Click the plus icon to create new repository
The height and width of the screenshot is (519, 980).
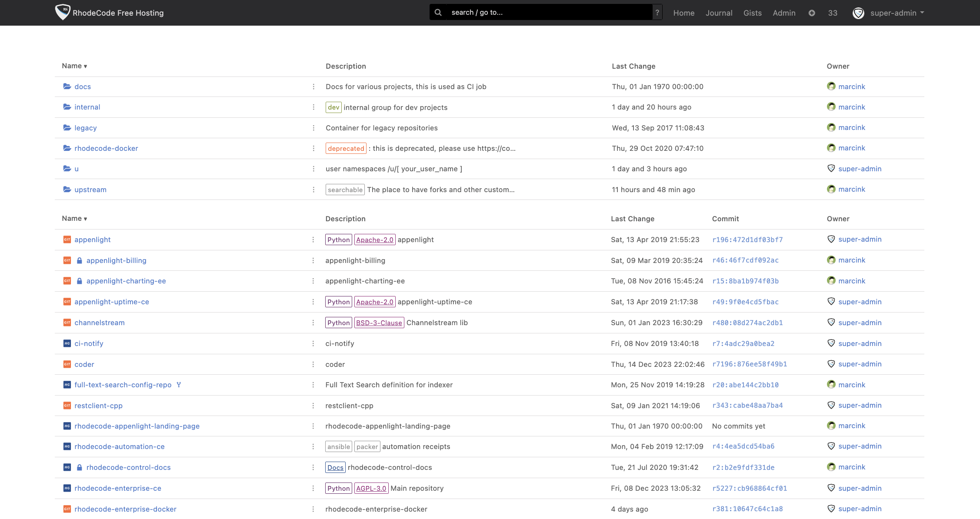click(812, 13)
